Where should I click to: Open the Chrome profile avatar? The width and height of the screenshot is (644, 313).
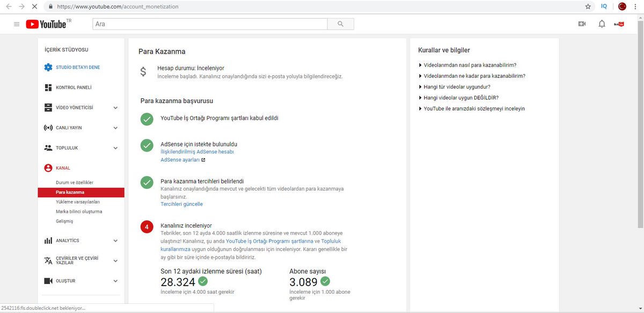coord(623,6)
